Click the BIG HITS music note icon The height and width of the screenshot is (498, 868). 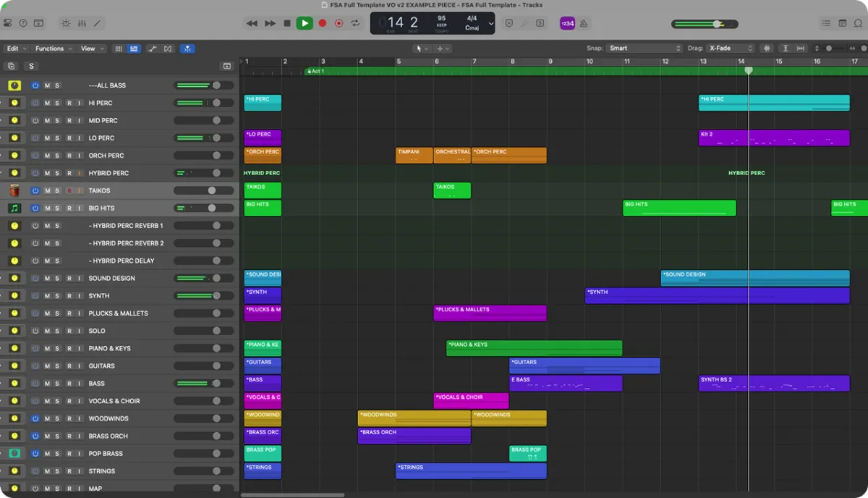point(14,208)
